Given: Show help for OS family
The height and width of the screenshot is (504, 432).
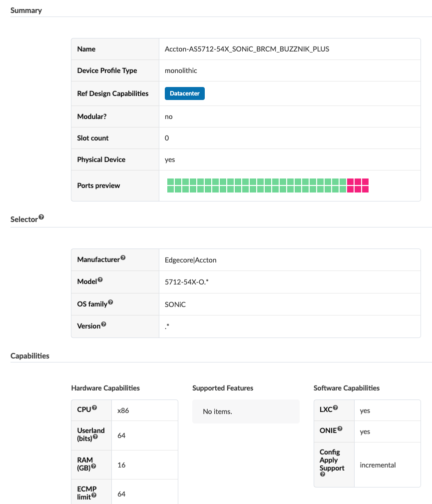Looking at the screenshot, I should click(x=110, y=302).
